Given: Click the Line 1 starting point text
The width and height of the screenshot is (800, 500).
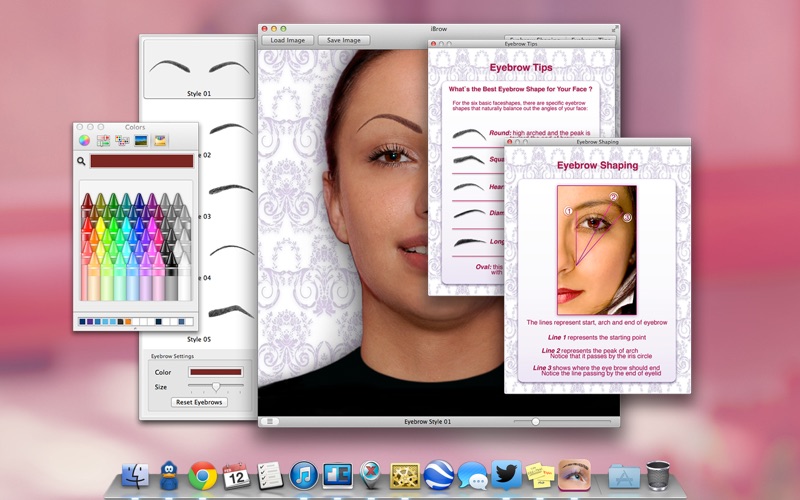Looking at the screenshot, I should [x=597, y=337].
